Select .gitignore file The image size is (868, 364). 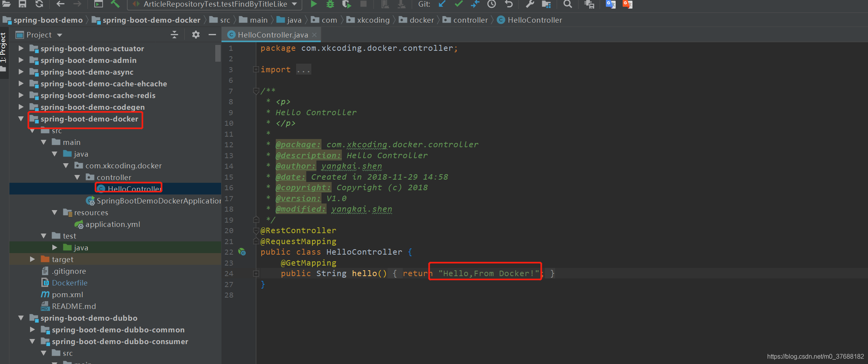tap(69, 271)
